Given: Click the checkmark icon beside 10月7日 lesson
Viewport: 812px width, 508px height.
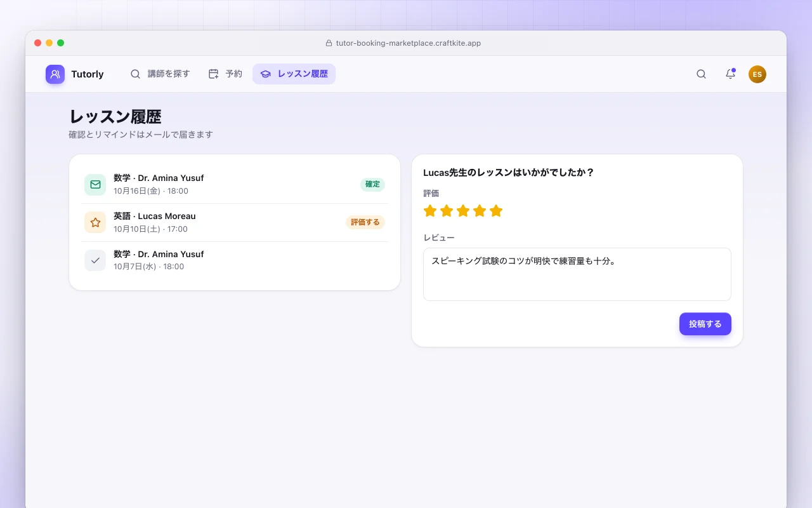Looking at the screenshot, I should (95, 260).
